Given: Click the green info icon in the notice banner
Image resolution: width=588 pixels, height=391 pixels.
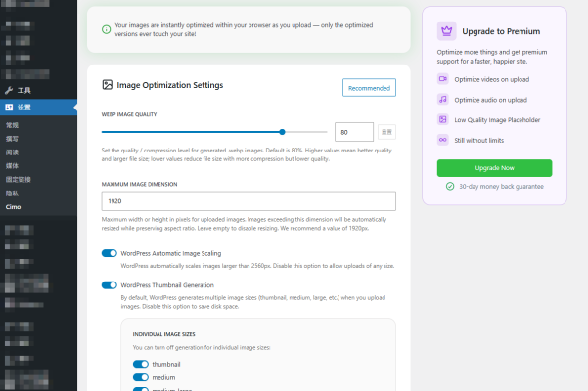Looking at the screenshot, I should coord(106,29).
